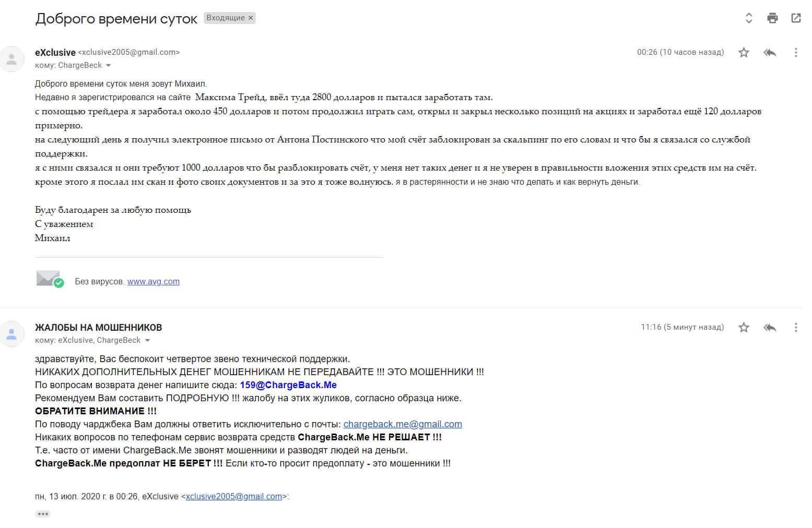
Task: Reply to the ЖАЛОБЫ НА МОШЕННИКОВ message
Action: 770,327
